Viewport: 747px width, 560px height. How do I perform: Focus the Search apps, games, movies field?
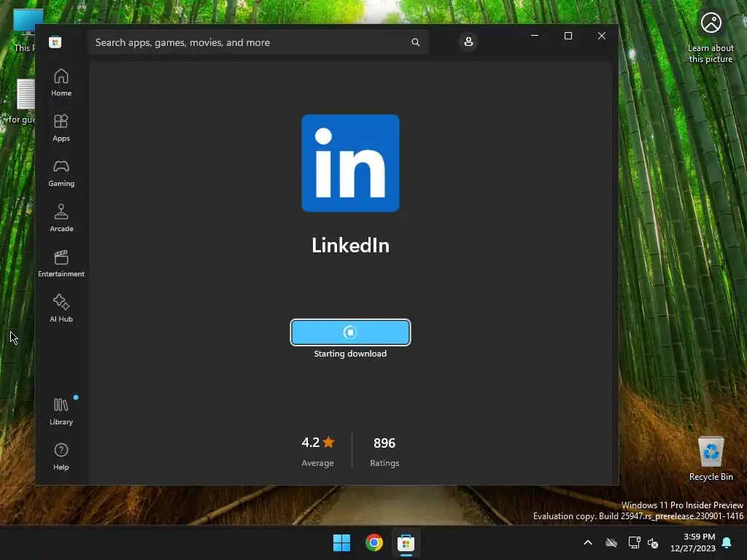[258, 42]
